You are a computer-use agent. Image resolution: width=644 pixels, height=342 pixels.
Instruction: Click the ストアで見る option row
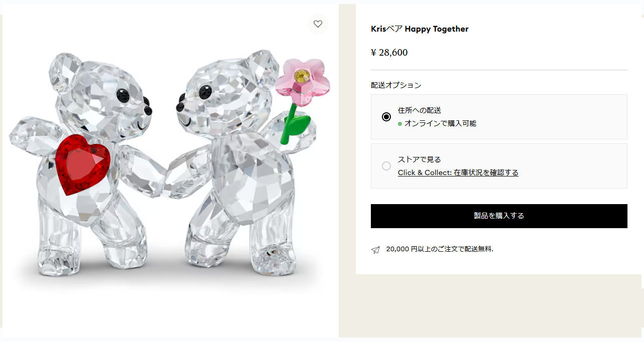tap(499, 165)
